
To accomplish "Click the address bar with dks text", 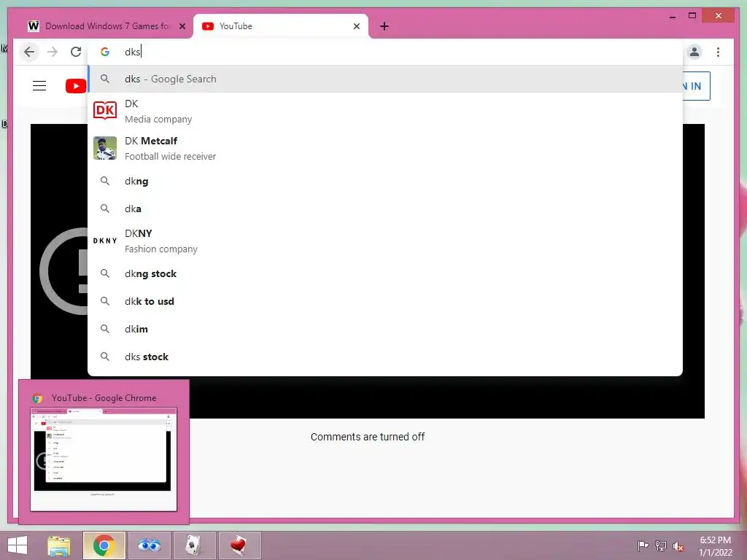I will pos(385,52).
